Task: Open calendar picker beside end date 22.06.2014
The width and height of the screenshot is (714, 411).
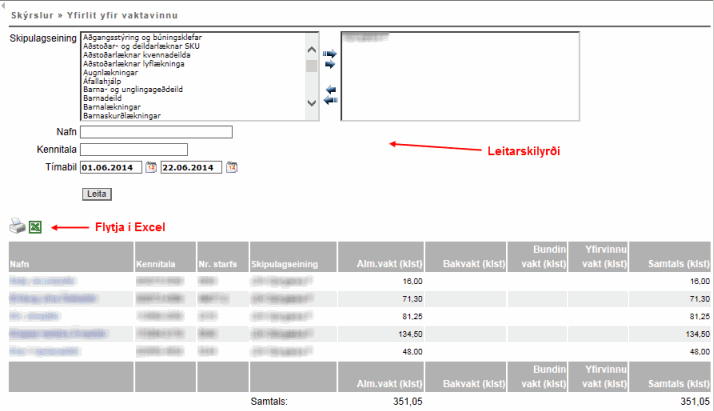Action: coord(231,167)
